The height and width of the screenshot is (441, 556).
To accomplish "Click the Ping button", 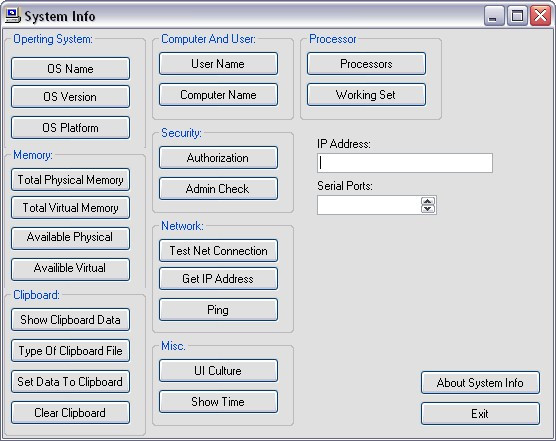I will click(x=218, y=309).
